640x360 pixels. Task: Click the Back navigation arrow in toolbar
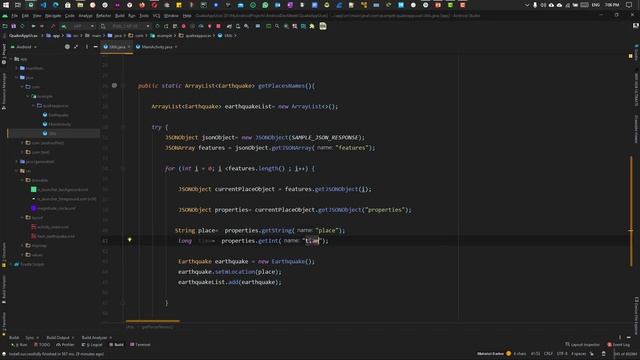(x=33, y=26)
